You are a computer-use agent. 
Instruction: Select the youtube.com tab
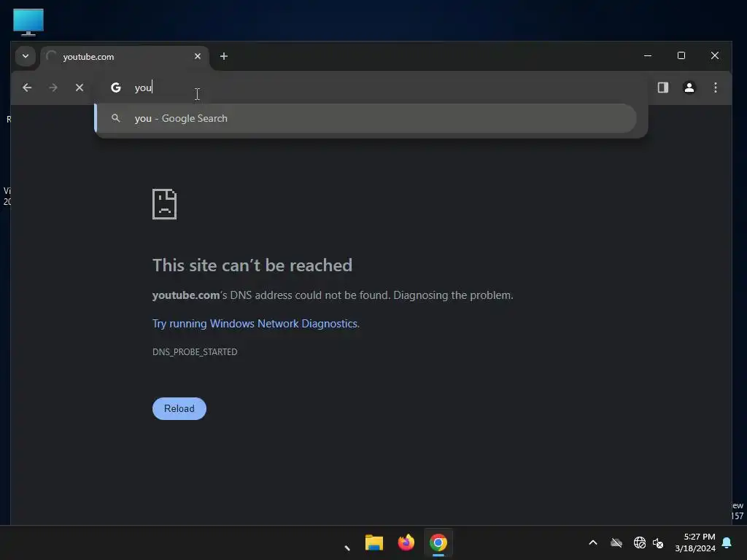(x=125, y=57)
